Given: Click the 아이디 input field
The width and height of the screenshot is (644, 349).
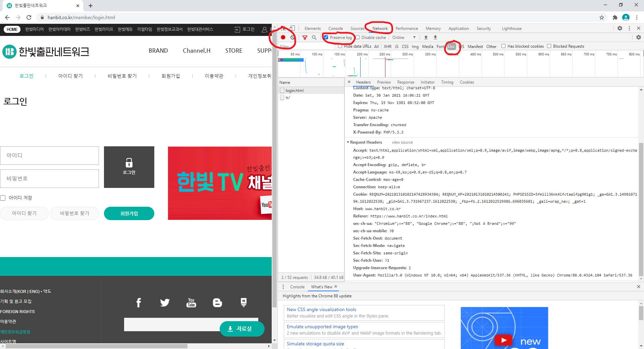Looking at the screenshot, I should [x=50, y=155].
